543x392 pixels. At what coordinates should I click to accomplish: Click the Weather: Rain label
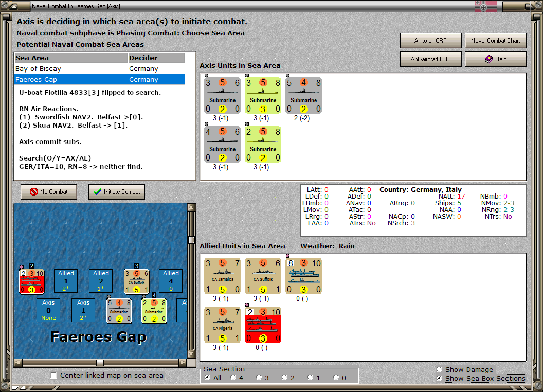pyautogui.click(x=328, y=246)
